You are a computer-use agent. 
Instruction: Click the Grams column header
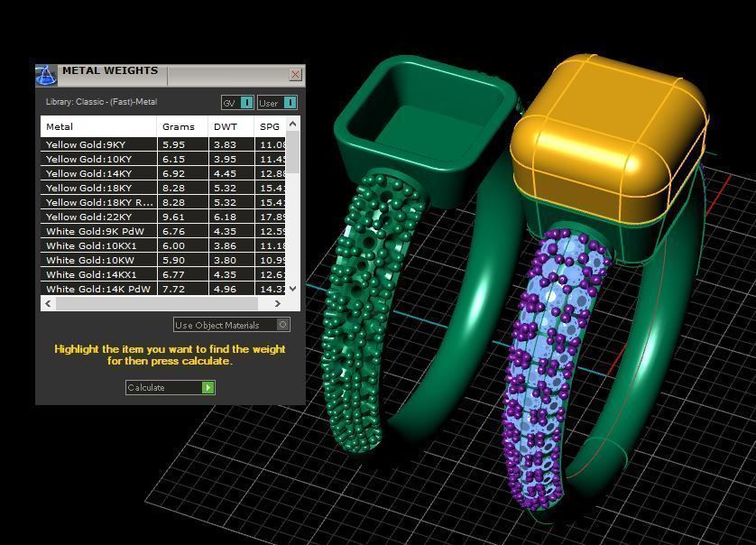click(x=182, y=127)
